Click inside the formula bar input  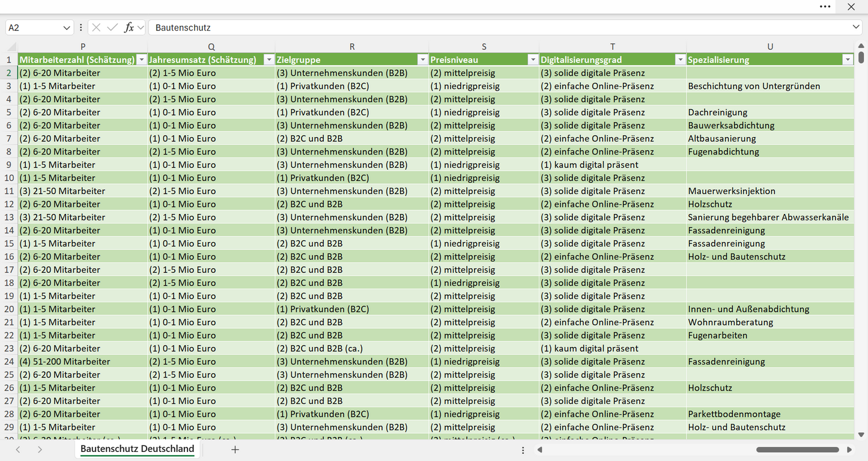(499, 28)
